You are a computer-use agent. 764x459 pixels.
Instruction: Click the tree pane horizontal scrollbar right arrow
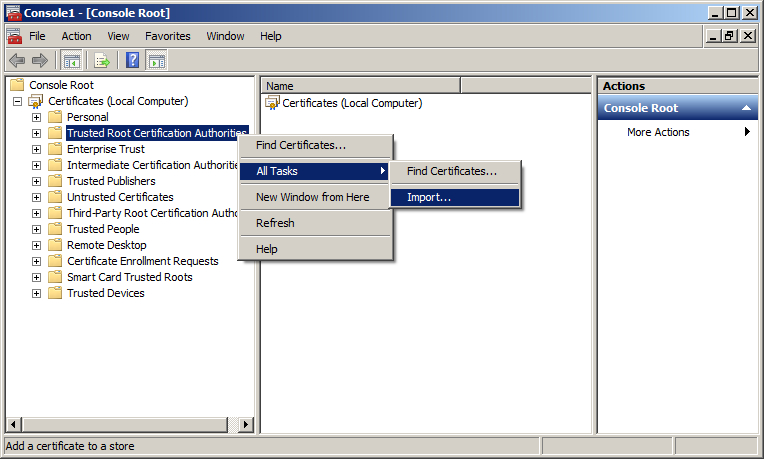[247, 424]
